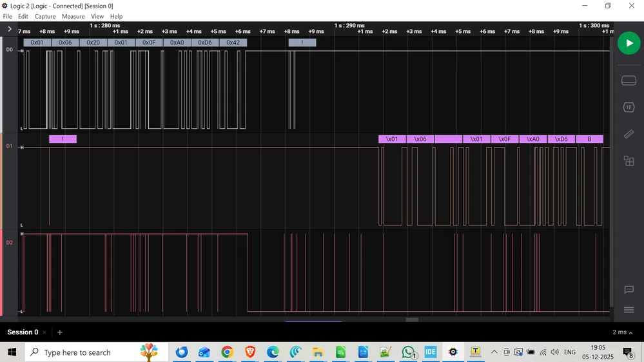644x362 pixels.
Task: Click the 0xD6 decoded byte on D0
Action: pos(205,43)
